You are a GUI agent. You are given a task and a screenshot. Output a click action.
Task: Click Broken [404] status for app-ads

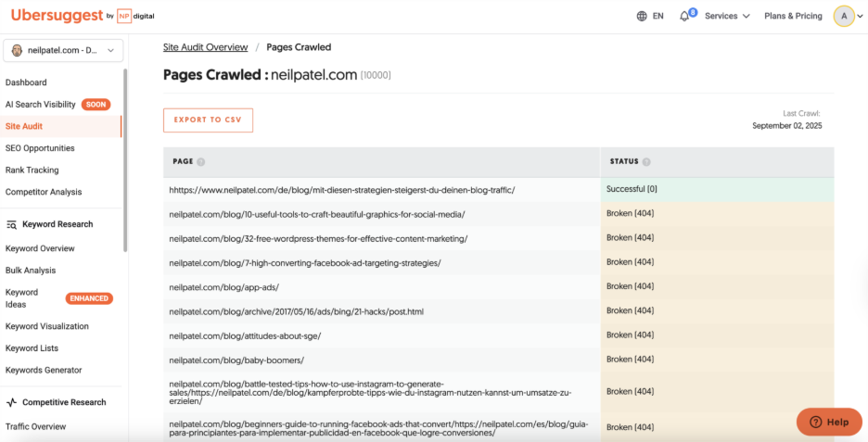click(x=718, y=287)
